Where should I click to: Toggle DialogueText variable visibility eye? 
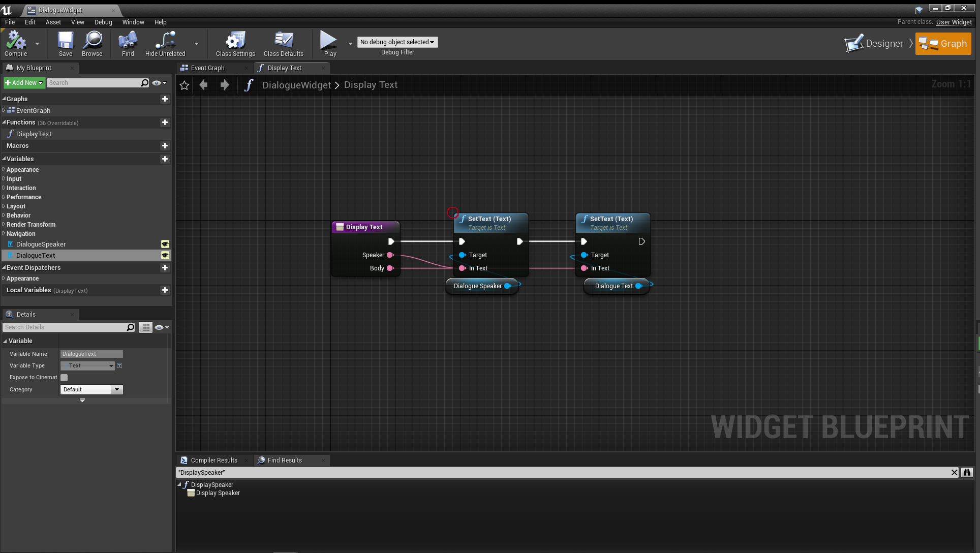pos(165,256)
